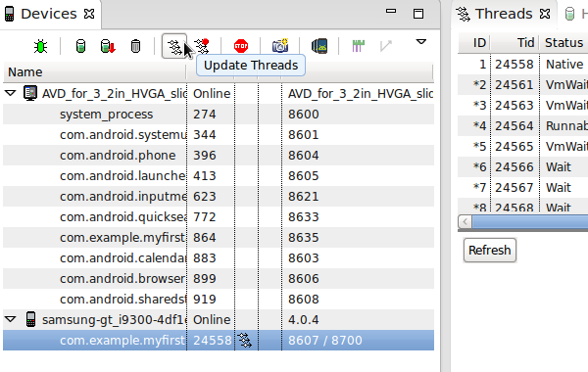Select the com.android.calendar process row
588x372 pixels.
(219, 258)
